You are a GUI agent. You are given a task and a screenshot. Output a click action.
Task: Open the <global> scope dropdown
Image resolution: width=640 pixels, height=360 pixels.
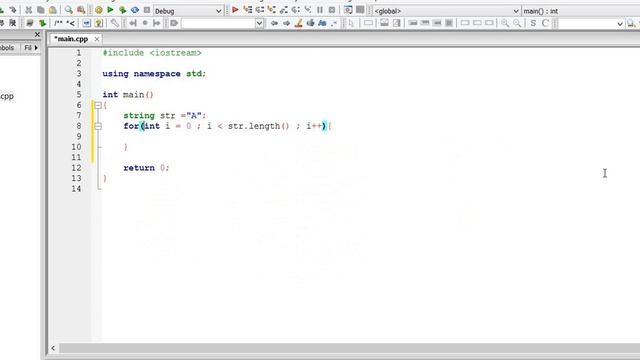pyautogui.click(x=447, y=11)
